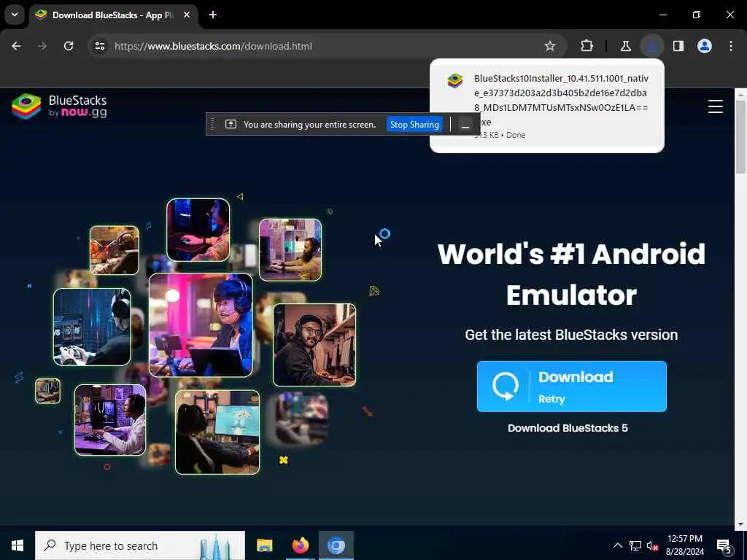Click the page vertical scrollbar thumb
Screen dimensions: 747x560
[740, 137]
